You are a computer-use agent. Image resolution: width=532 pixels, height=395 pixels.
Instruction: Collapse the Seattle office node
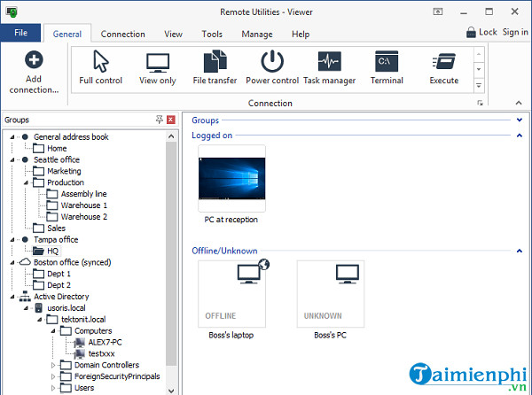pos(12,160)
